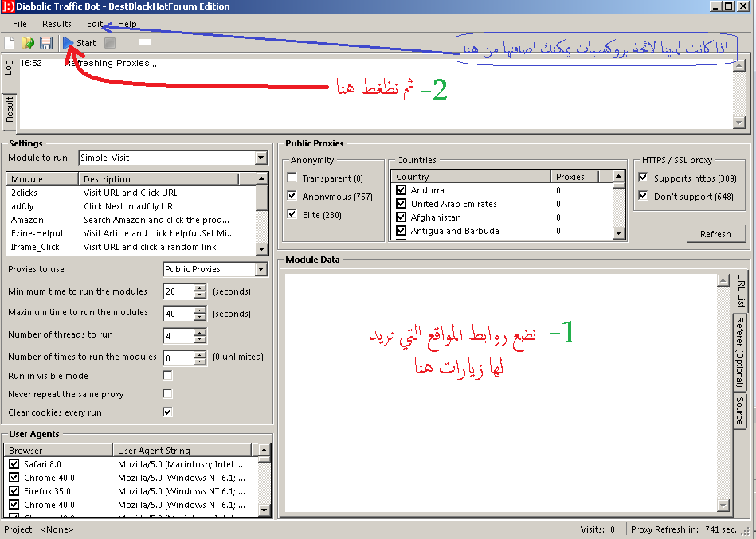Save the project via floppy disk icon
The width and height of the screenshot is (756, 539).
coord(47,43)
